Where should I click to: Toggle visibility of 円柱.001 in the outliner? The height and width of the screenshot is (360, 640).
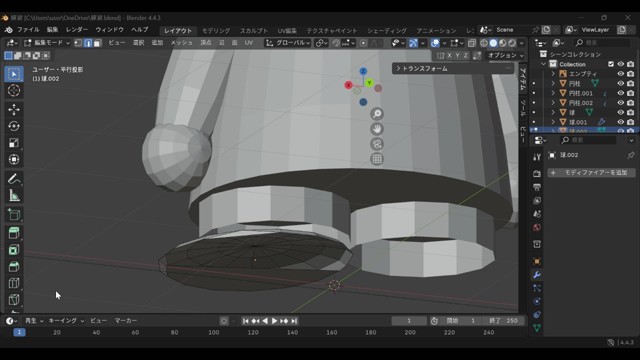(620, 93)
